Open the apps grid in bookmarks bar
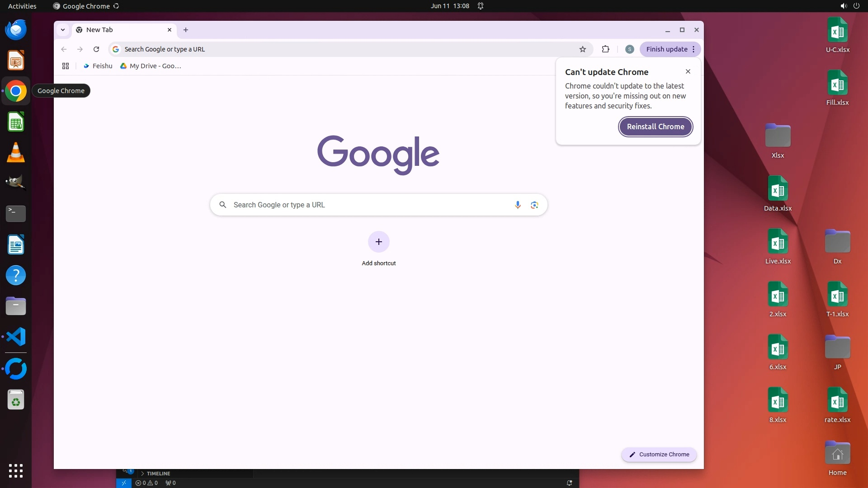The image size is (868, 488). [66, 66]
